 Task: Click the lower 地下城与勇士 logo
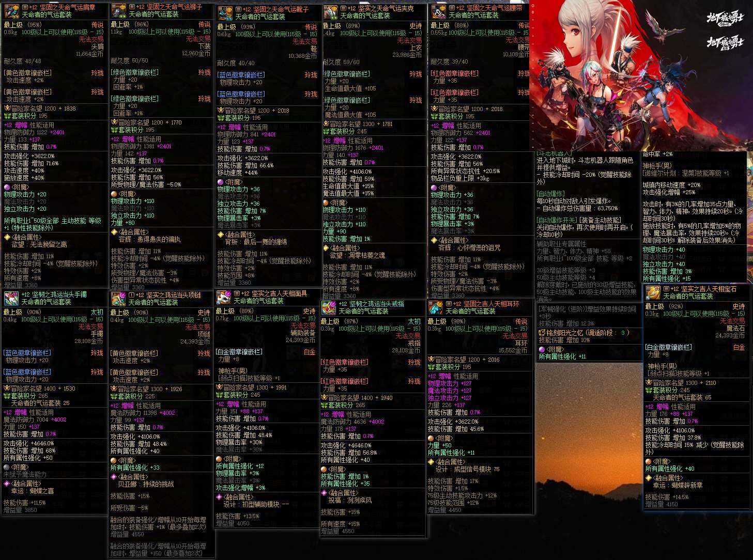pos(725,42)
